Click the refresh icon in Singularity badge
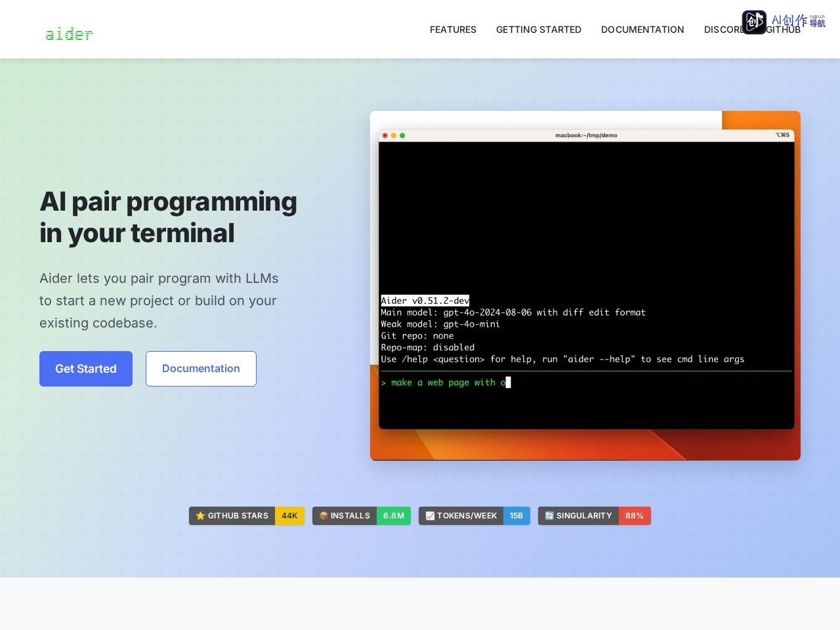Image resolution: width=840 pixels, height=630 pixels. tap(549, 516)
